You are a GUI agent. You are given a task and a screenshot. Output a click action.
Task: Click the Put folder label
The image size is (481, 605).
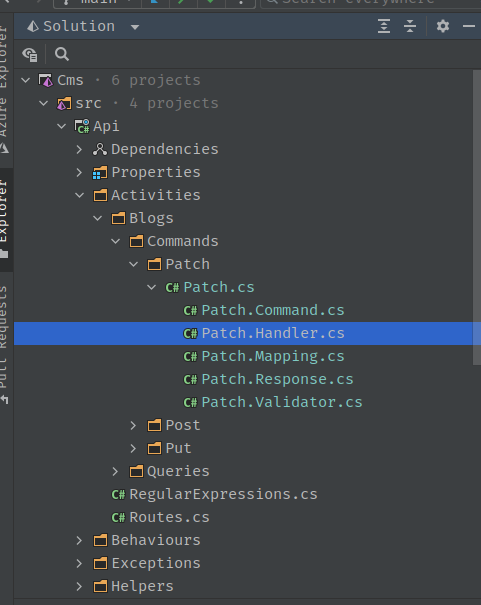click(x=178, y=448)
